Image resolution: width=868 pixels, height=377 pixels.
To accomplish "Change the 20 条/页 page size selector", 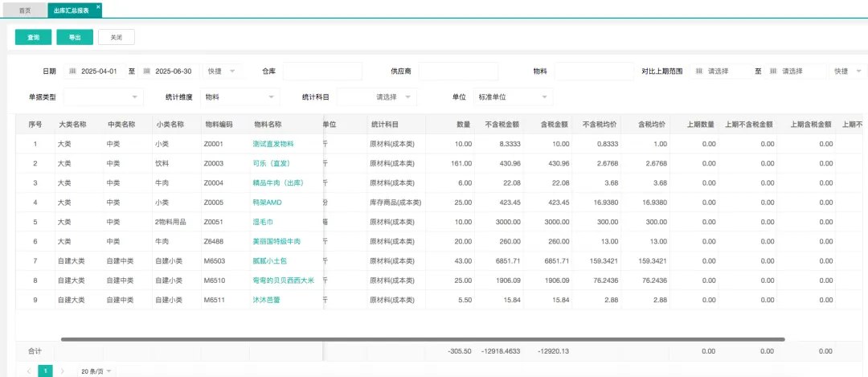I will click(96, 371).
